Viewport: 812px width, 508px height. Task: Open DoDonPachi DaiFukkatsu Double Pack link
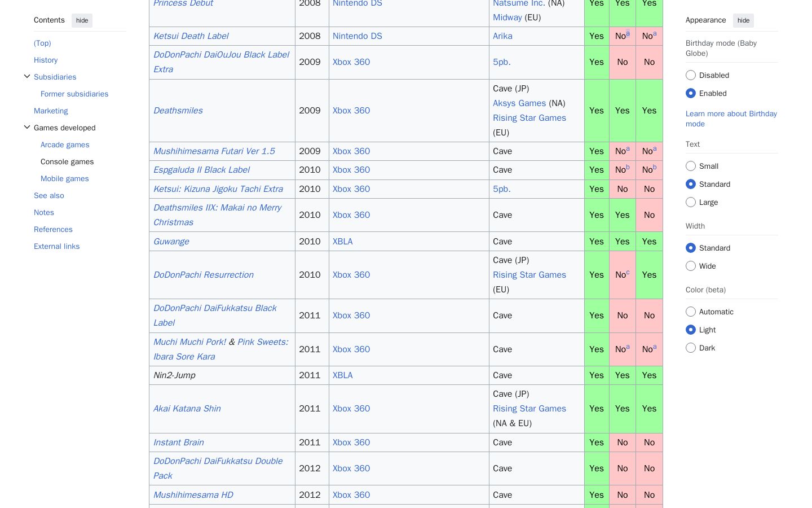[218, 468]
